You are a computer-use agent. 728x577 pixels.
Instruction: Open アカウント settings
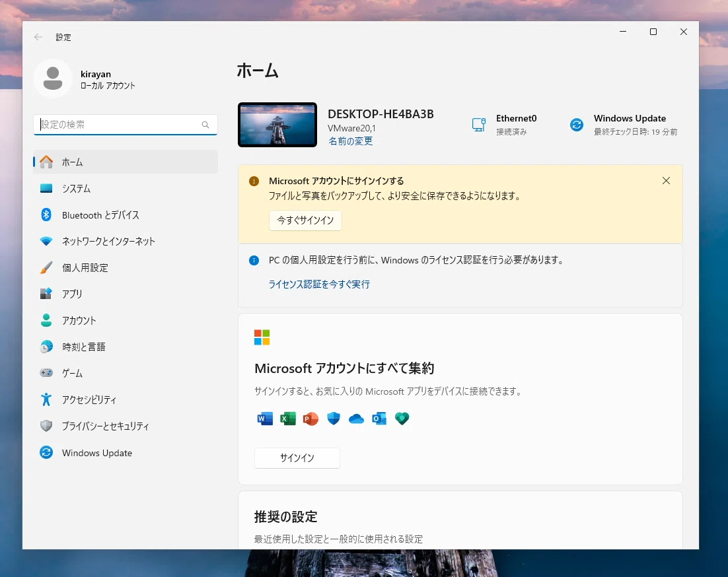[126, 320]
